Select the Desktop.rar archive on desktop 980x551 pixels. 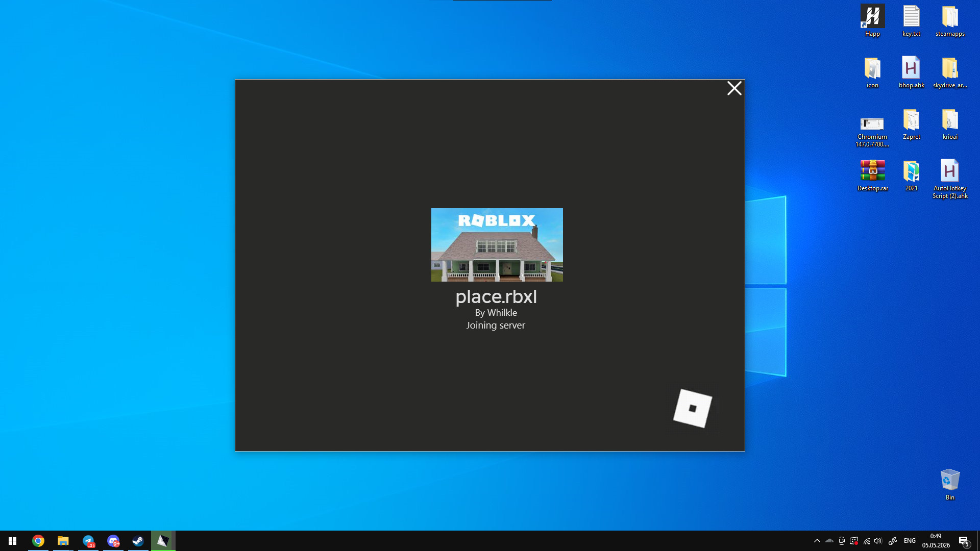pyautogui.click(x=872, y=176)
